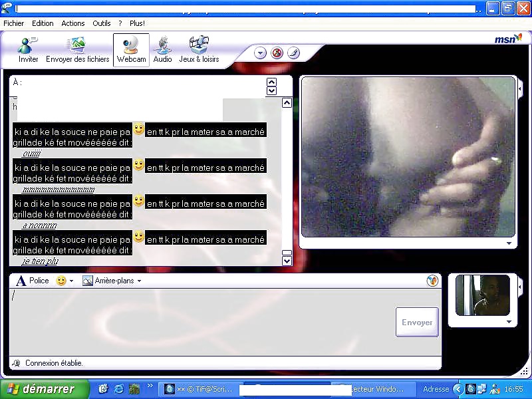
Task: Click the pen color-scheme round icon
Action: (293, 53)
